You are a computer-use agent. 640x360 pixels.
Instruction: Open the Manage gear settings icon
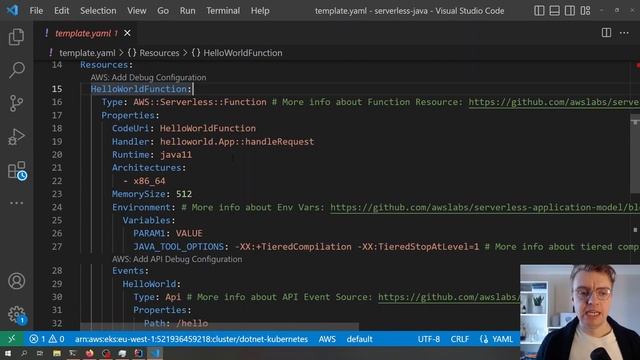pos(17,315)
